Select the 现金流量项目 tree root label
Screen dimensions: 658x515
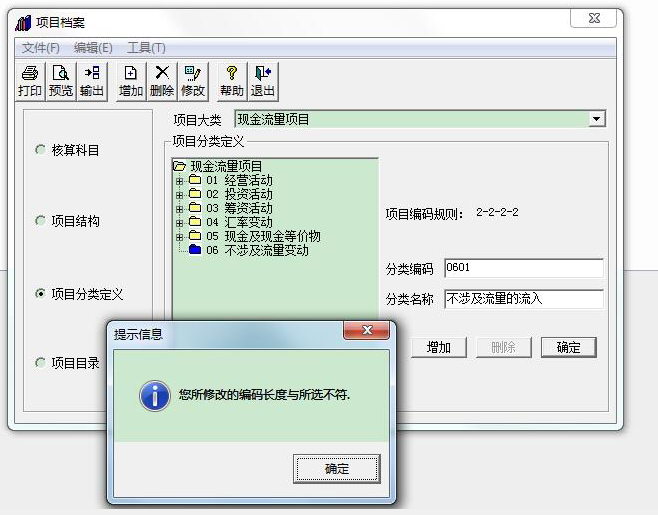[x=226, y=167]
